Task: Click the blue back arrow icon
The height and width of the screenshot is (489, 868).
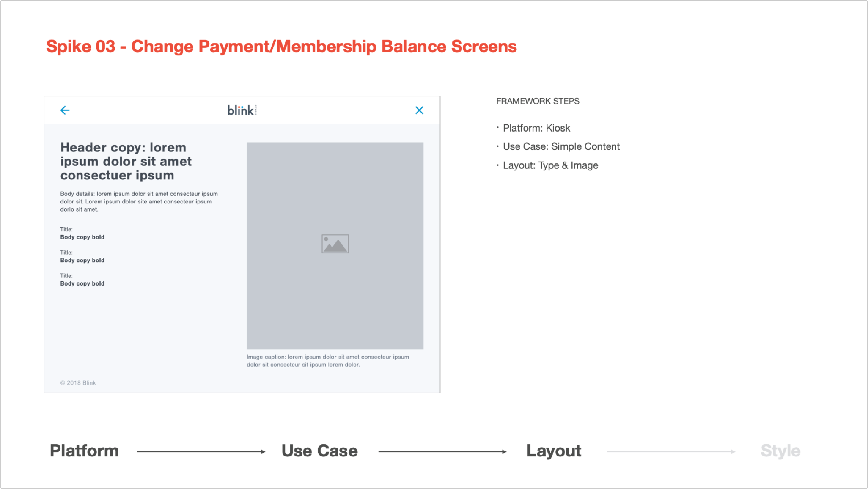Action: click(65, 110)
